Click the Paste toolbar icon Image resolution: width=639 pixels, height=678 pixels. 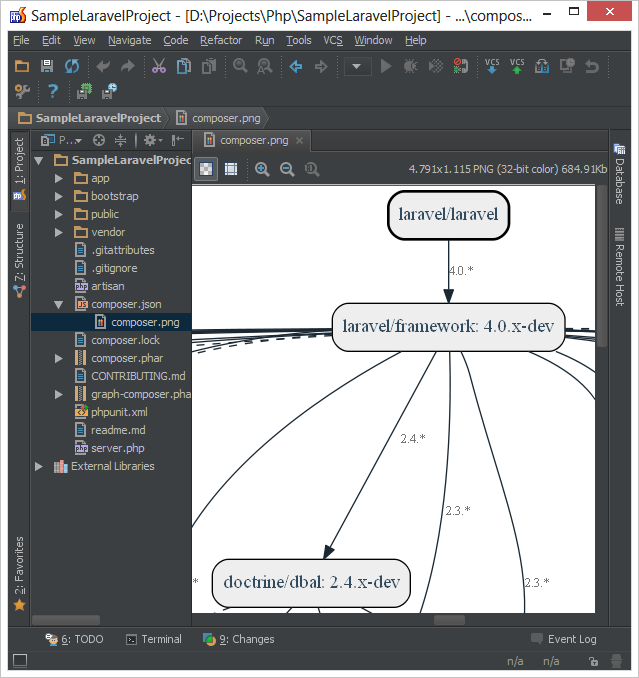coord(209,67)
